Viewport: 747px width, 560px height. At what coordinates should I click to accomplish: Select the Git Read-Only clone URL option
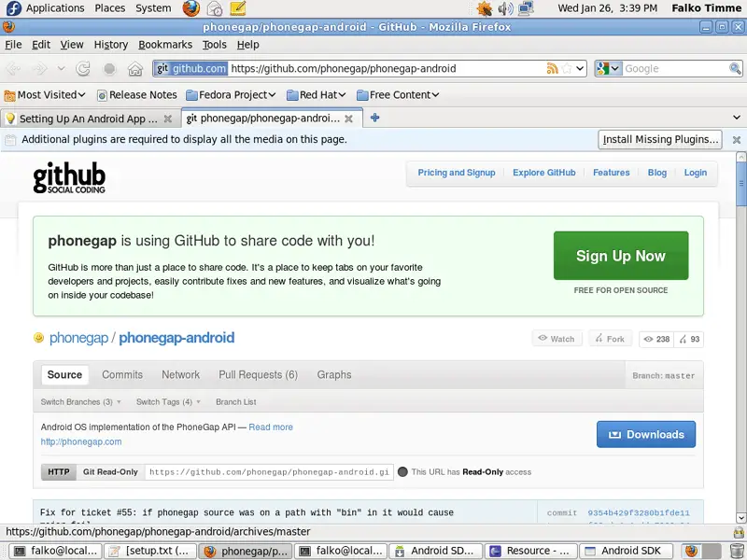pyautogui.click(x=110, y=472)
